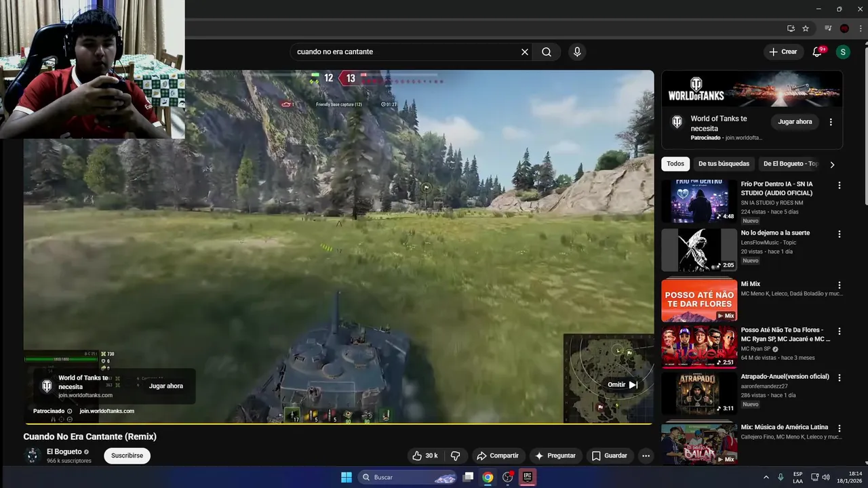
Task: Open more actions menu beside Guardar
Action: coord(646,455)
